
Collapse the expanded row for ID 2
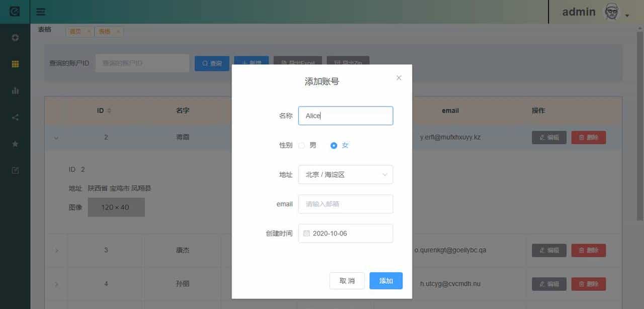[55, 137]
